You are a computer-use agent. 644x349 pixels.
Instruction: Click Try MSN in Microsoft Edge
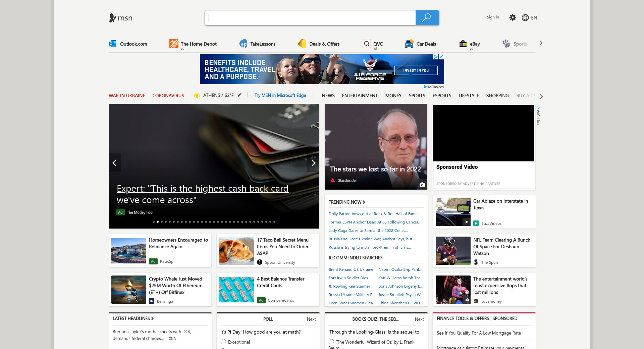tap(280, 95)
